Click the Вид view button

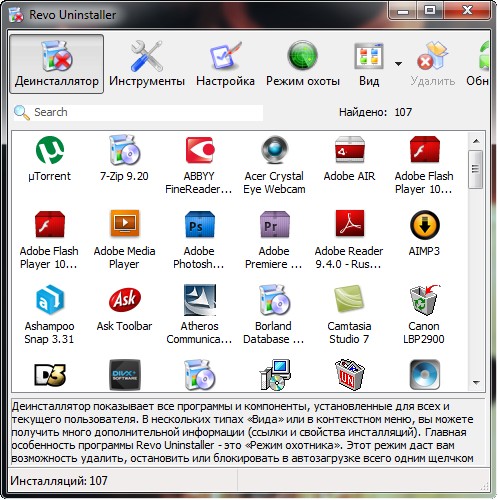click(x=369, y=64)
